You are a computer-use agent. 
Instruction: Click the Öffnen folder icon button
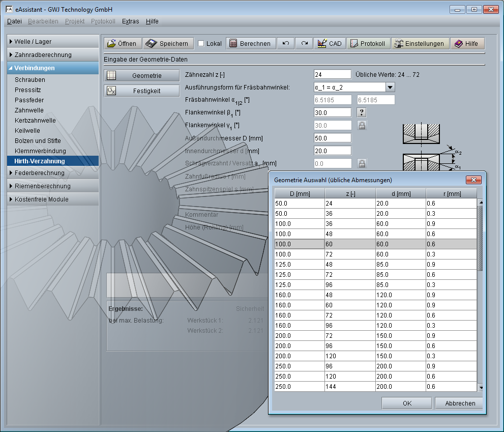pos(122,44)
